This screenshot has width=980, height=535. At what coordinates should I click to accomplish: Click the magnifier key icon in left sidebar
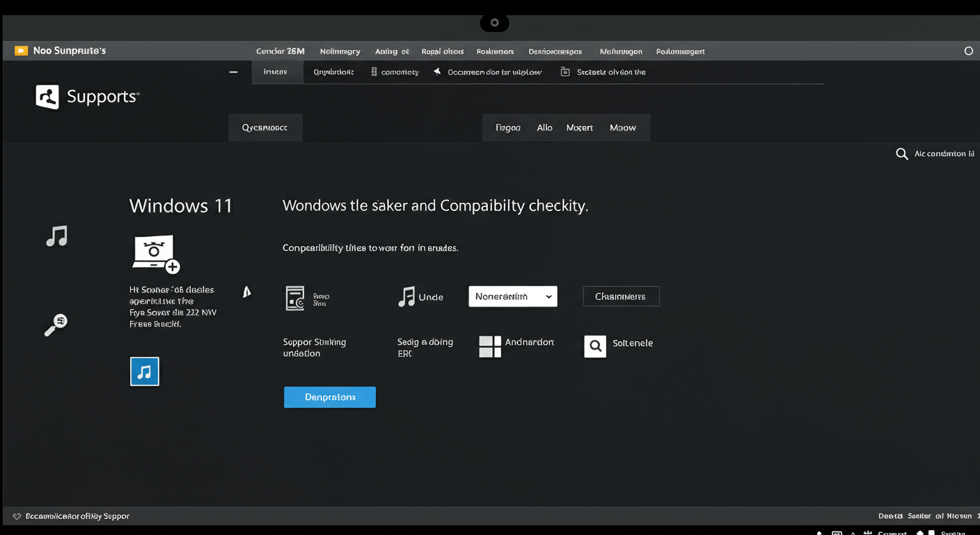pyautogui.click(x=56, y=325)
